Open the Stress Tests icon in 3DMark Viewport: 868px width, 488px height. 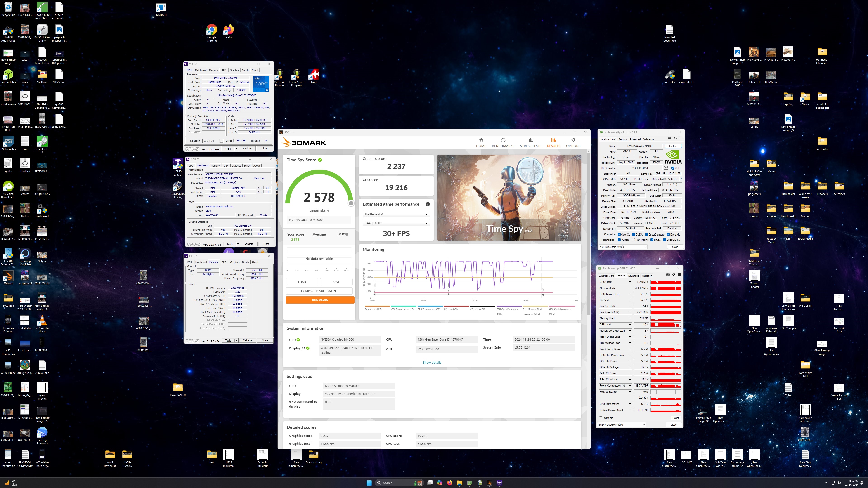530,140
